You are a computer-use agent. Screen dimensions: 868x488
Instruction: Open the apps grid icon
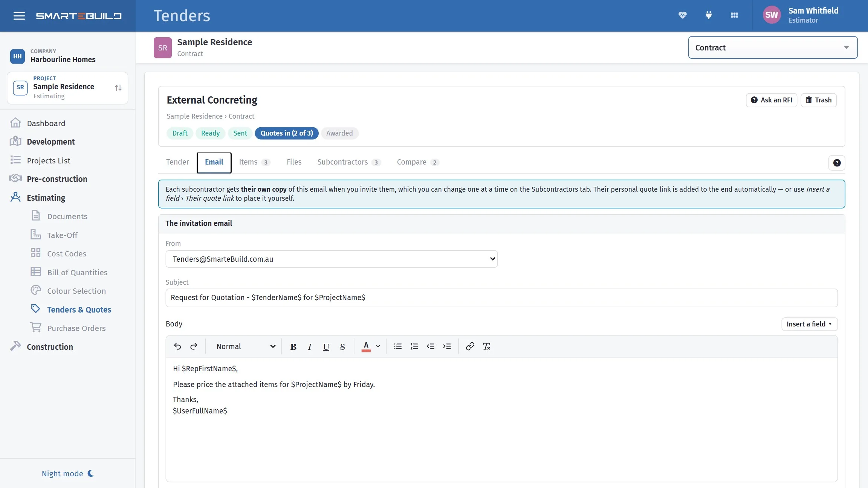(734, 15)
